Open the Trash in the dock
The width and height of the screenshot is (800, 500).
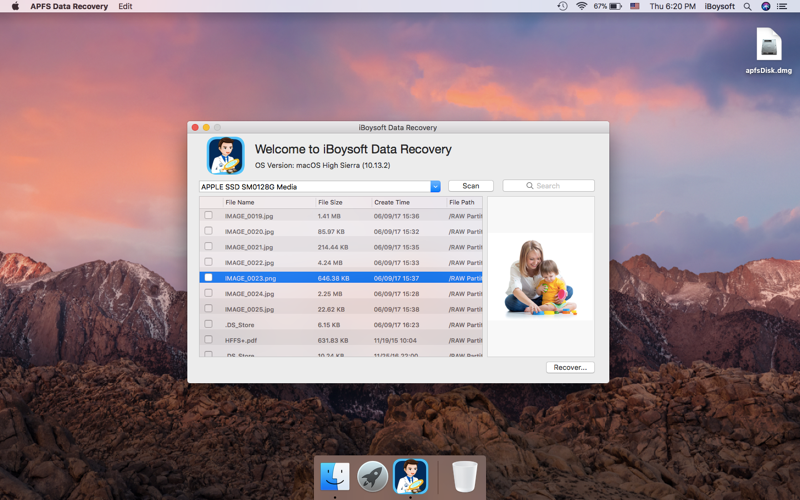[x=464, y=477]
